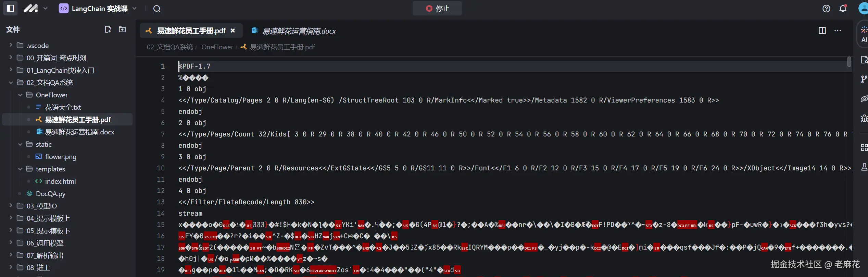The image size is (868, 277).
Task: Click the editor vertical scrollbar thumb
Action: 849,62
